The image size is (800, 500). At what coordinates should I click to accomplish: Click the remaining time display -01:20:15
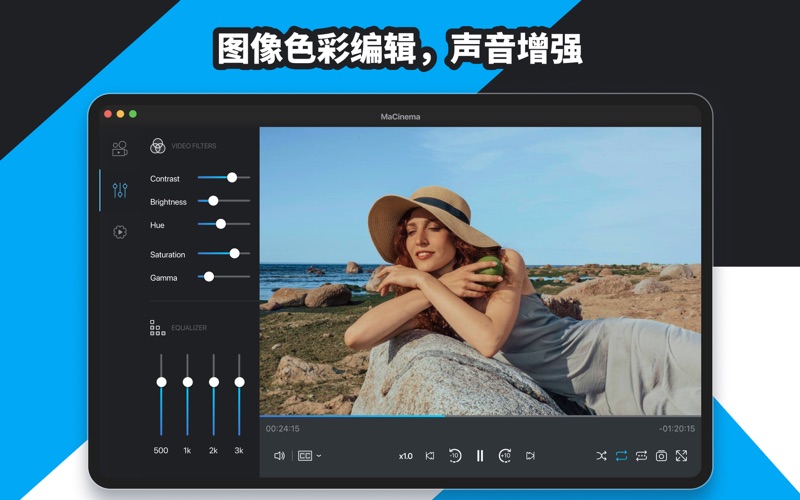coord(676,429)
